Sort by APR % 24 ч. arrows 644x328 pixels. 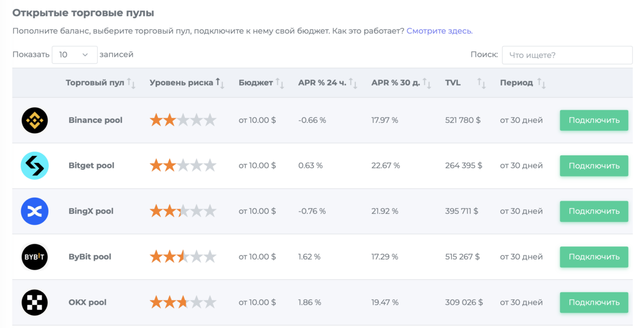(x=353, y=83)
